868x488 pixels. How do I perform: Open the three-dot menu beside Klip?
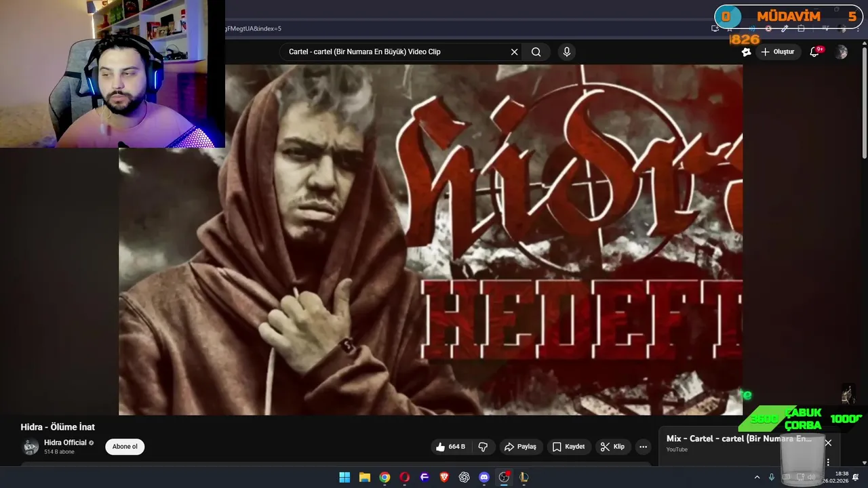(x=643, y=447)
